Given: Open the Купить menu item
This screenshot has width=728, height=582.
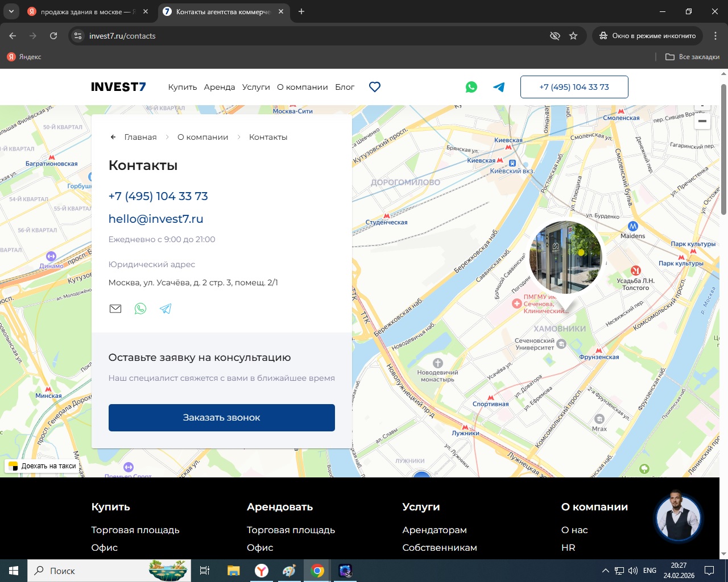Looking at the screenshot, I should (x=182, y=87).
